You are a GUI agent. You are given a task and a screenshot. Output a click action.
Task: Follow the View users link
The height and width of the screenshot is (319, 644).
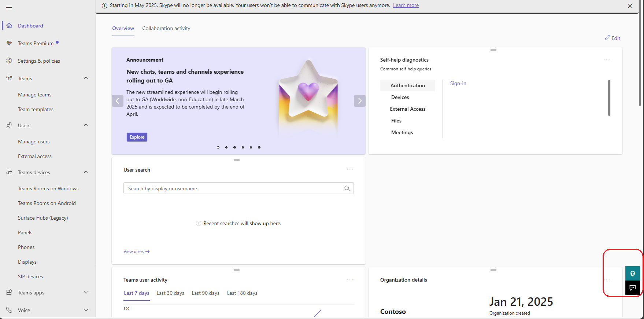137,252
